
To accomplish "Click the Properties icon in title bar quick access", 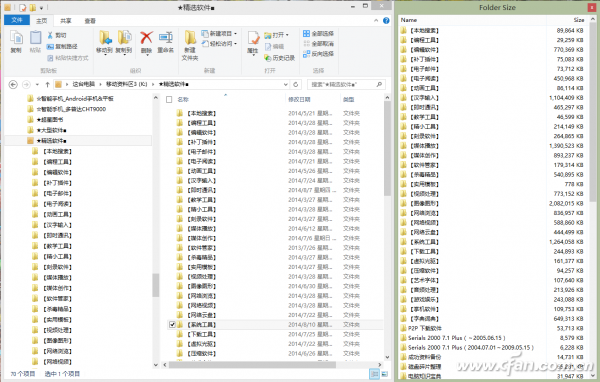I will pyautogui.click(x=23, y=7).
